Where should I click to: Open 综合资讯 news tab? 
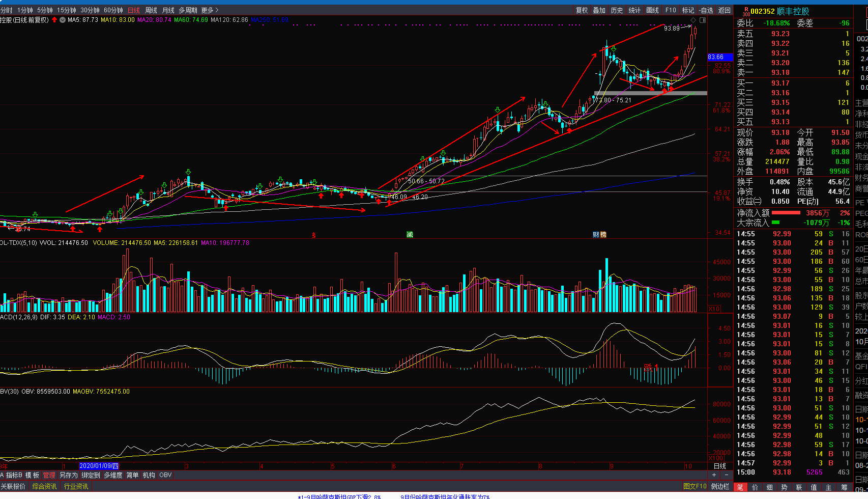(44, 486)
